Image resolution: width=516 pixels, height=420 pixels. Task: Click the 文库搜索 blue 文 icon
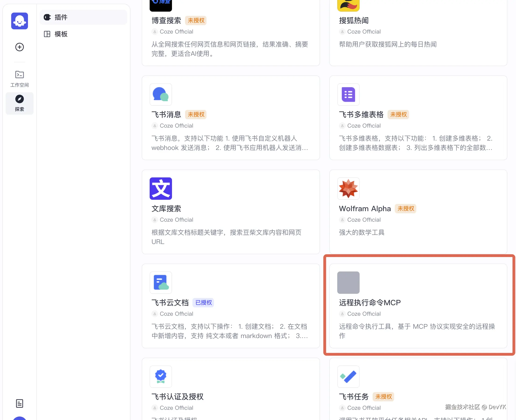[161, 189]
